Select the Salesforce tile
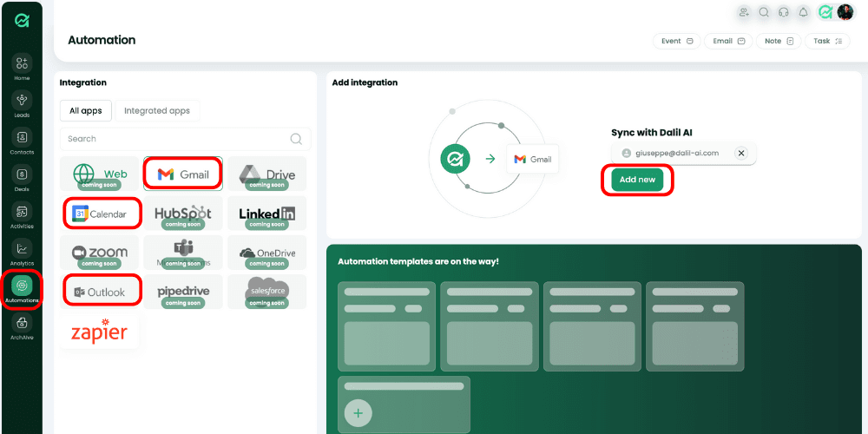This screenshot has width=868, height=434. [x=266, y=292]
